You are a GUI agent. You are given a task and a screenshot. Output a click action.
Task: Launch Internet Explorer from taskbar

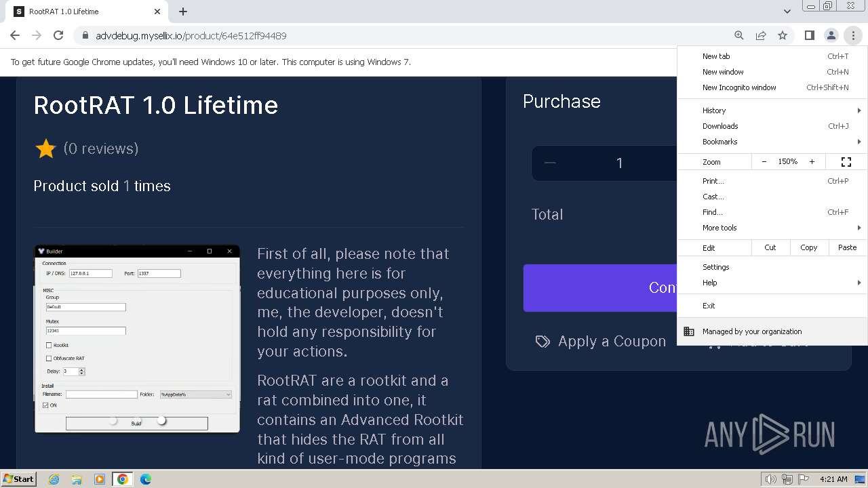click(54, 479)
